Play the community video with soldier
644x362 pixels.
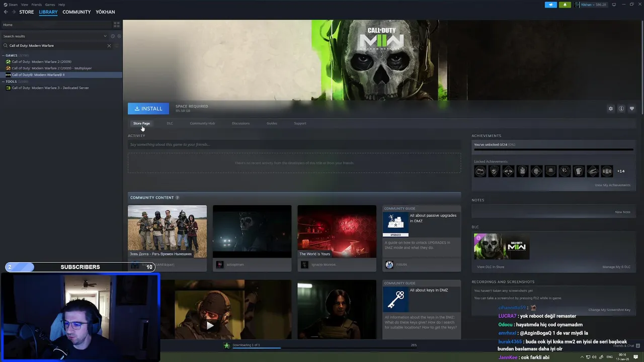coord(210,325)
